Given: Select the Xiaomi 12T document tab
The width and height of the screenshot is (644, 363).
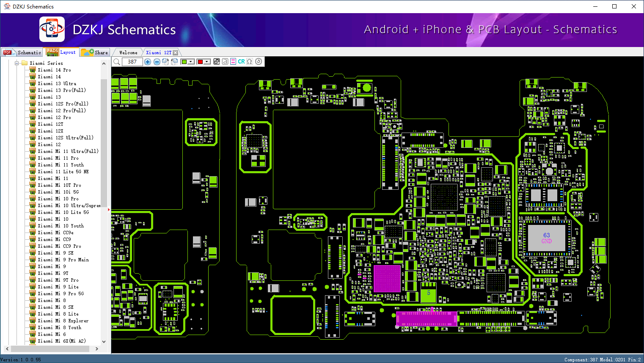Looking at the screenshot, I should tap(159, 53).
